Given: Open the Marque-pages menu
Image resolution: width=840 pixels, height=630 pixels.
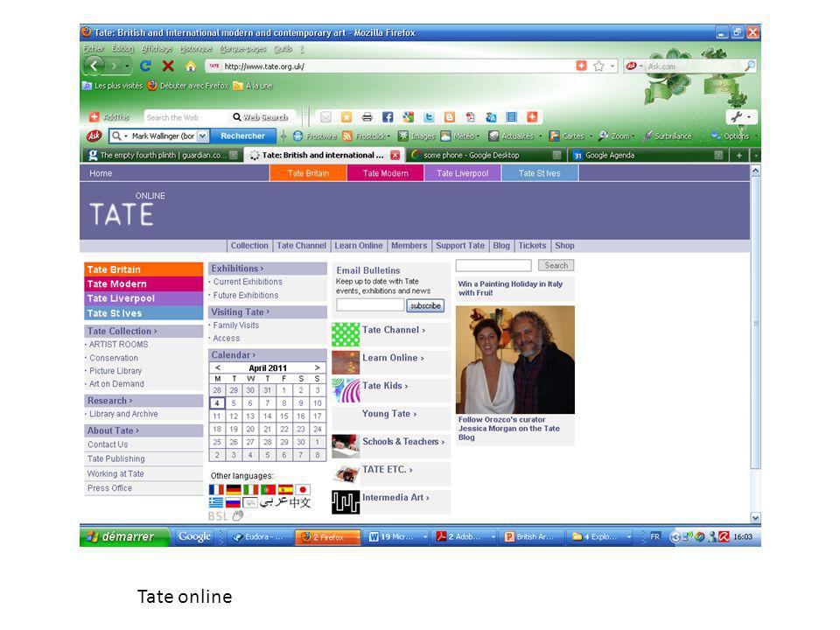Looking at the screenshot, I should click(x=243, y=49).
